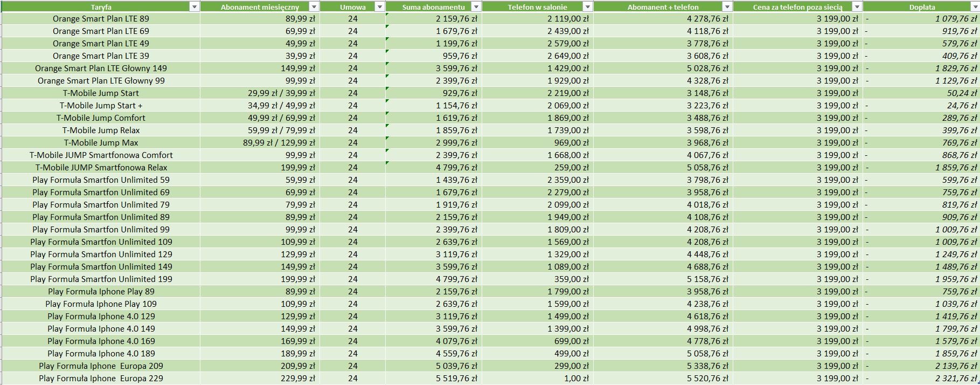Select Orange Smart Plan LTE Głowny 149 row name
This screenshot has height=385, width=980.
point(101,68)
